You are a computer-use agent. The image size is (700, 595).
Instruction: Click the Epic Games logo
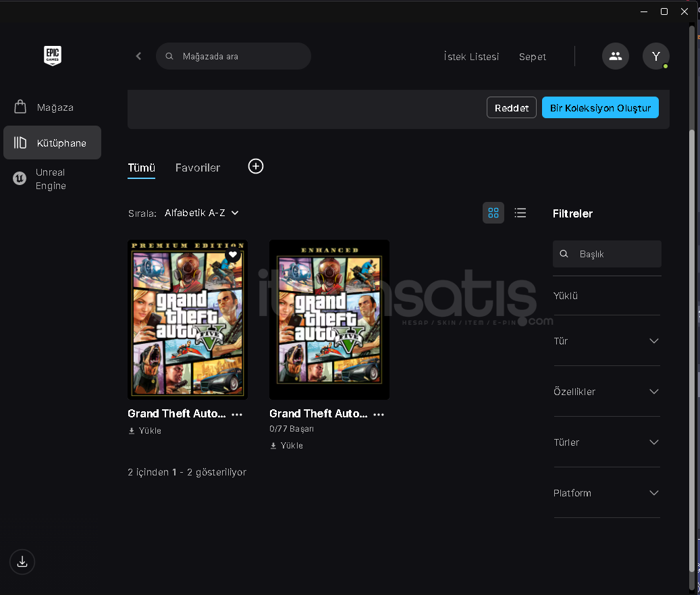coord(53,56)
